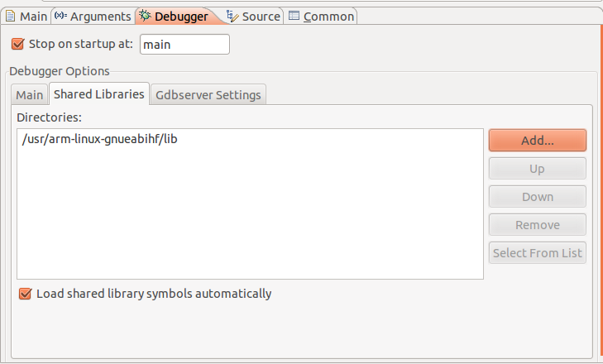Viewport: 603px width, 364px height.
Task: Click empty space in the Directories list
Action: click(248, 223)
